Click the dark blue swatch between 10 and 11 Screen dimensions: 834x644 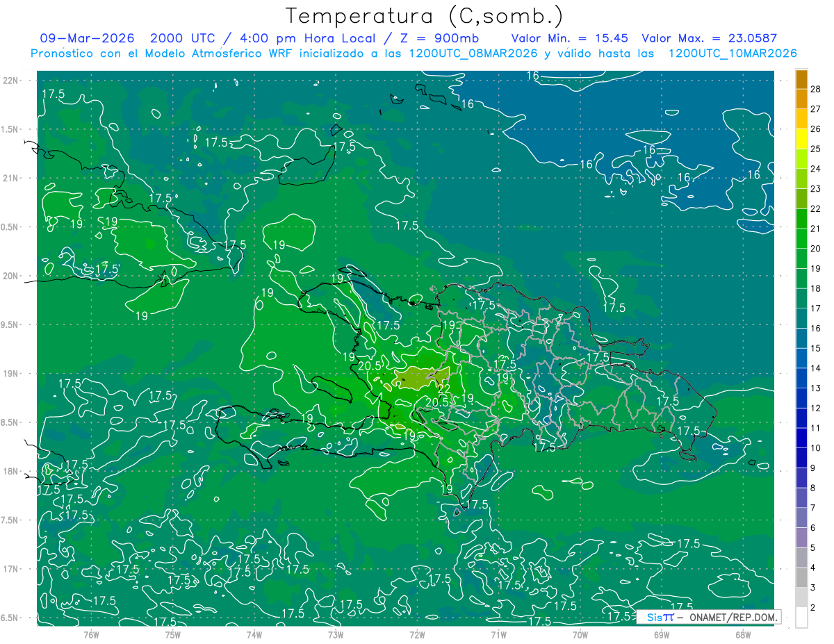[802, 438]
